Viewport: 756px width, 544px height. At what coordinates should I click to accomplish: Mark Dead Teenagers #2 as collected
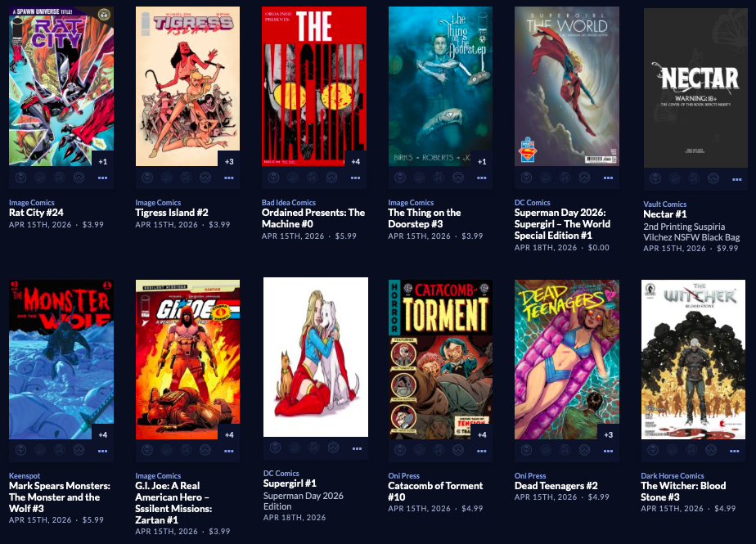click(546, 450)
